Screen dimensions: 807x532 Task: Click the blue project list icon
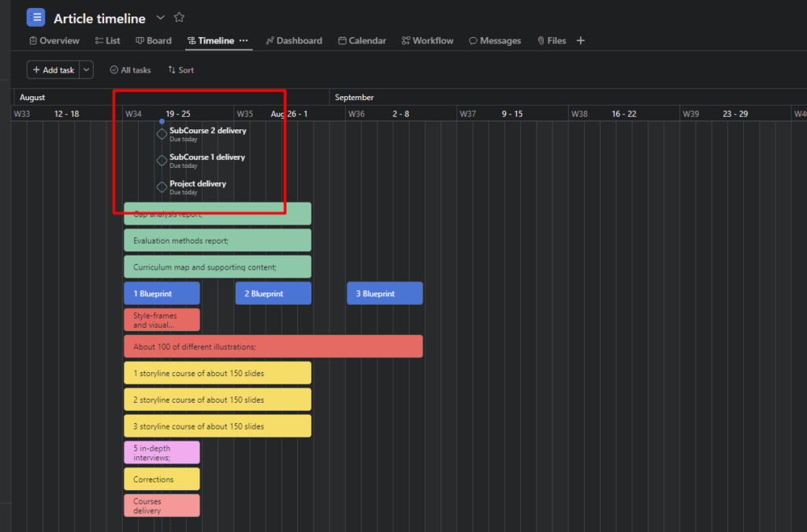[35, 17]
